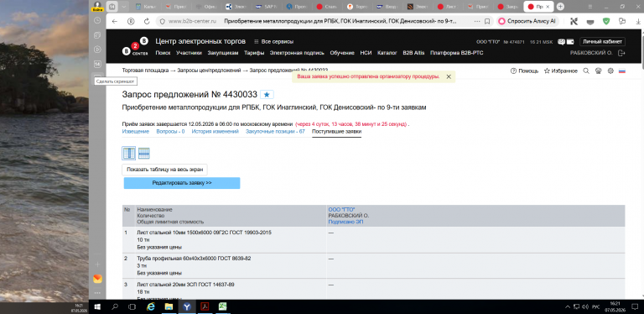Switch to История изменений tab
This screenshot has height=314, width=644.
[216, 132]
